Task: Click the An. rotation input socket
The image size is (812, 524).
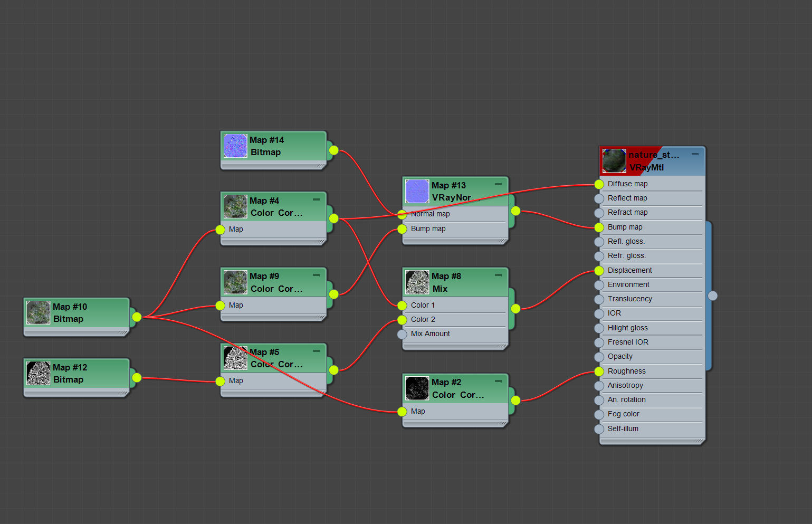Action: [599, 400]
